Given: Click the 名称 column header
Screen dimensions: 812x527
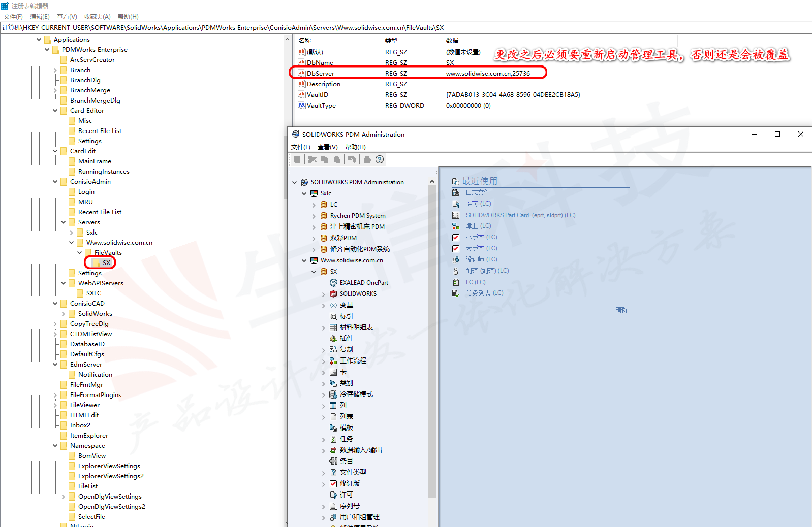Looking at the screenshot, I should click(305, 41).
